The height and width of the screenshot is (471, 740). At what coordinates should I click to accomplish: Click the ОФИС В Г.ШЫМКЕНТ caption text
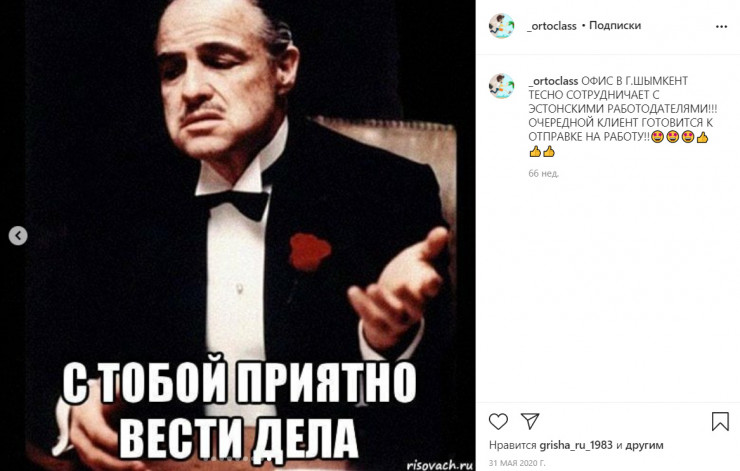click(634, 81)
